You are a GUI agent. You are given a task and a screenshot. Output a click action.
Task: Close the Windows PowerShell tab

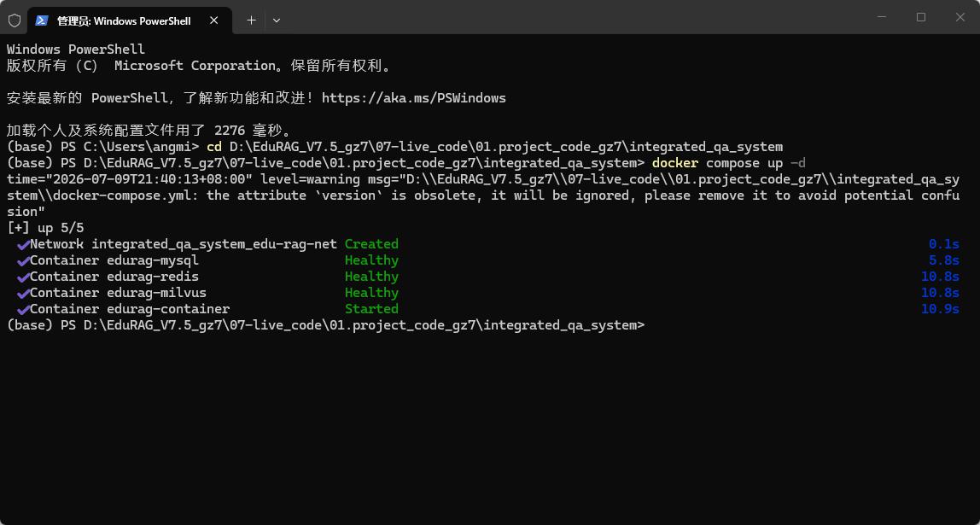point(213,20)
